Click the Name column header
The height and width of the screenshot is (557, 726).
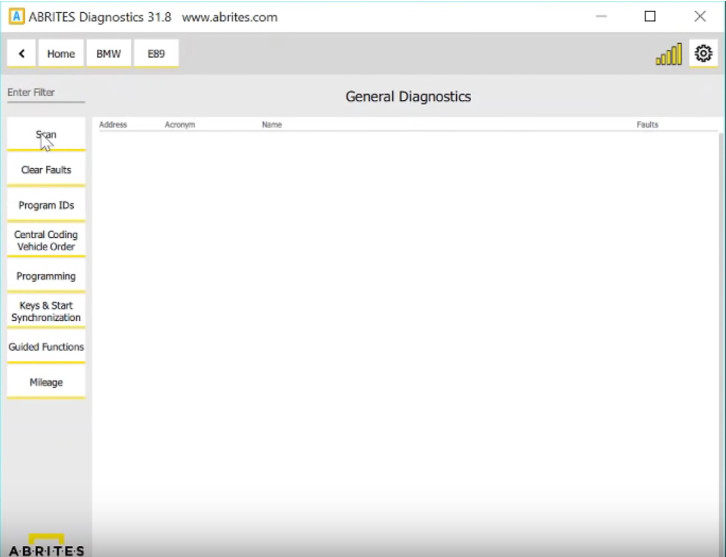pos(272,125)
